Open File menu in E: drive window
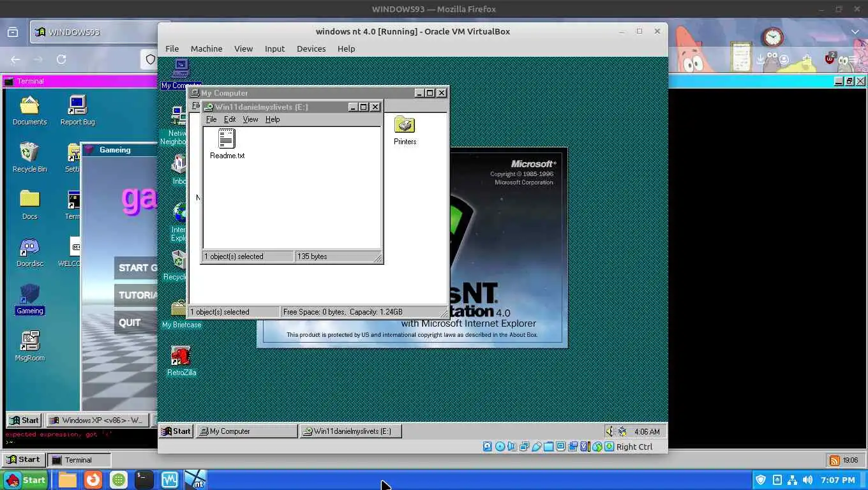This screenshot has height=490, width=868. tap(211, 119)
